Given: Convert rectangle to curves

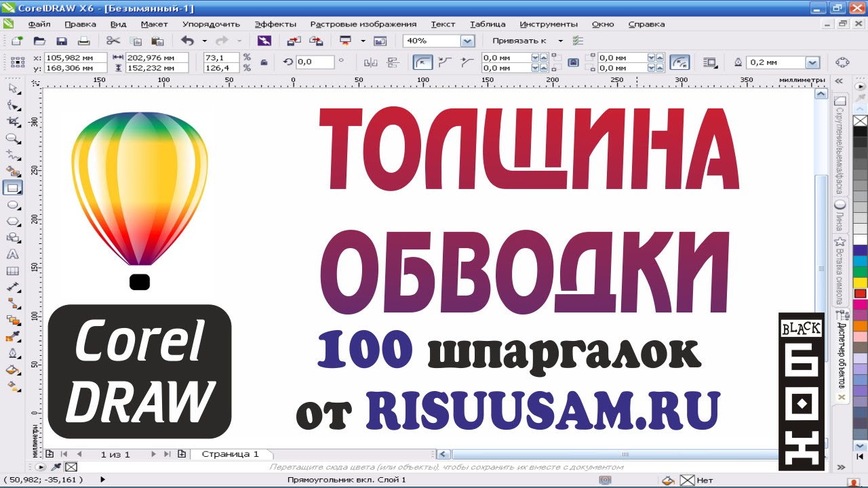Looking at the screenshot, I should [x=842, y=62].
